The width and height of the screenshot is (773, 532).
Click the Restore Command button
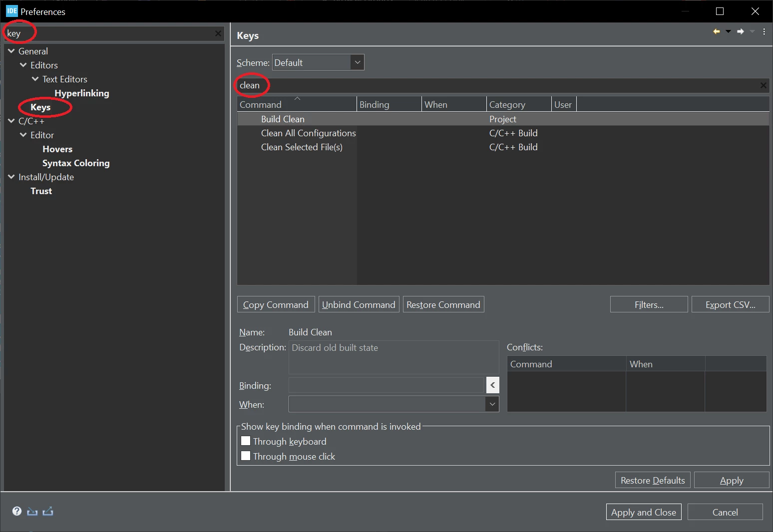pyautogui.click(x=443, y=304)
